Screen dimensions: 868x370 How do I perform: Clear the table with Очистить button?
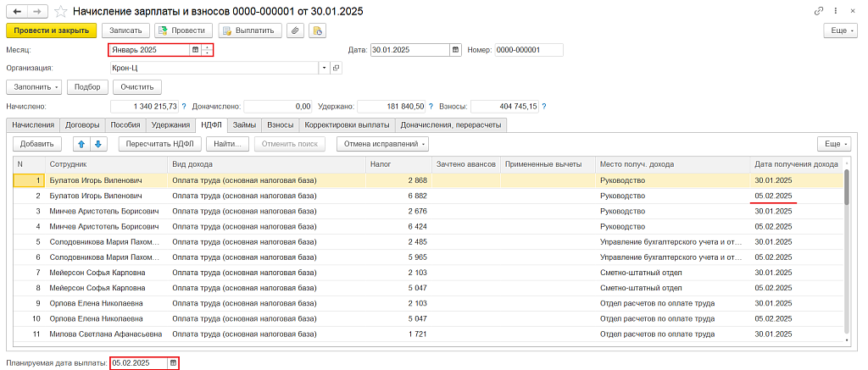point(137,87)
